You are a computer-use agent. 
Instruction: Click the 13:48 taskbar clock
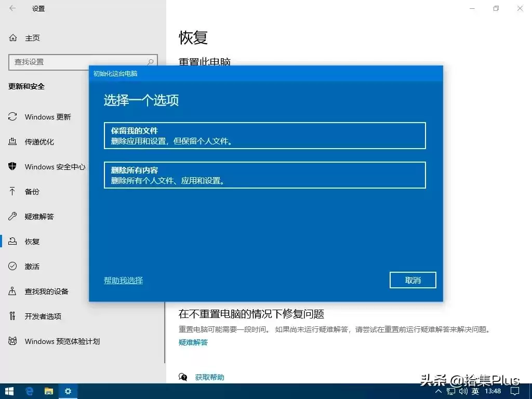(x=493, y=392)
